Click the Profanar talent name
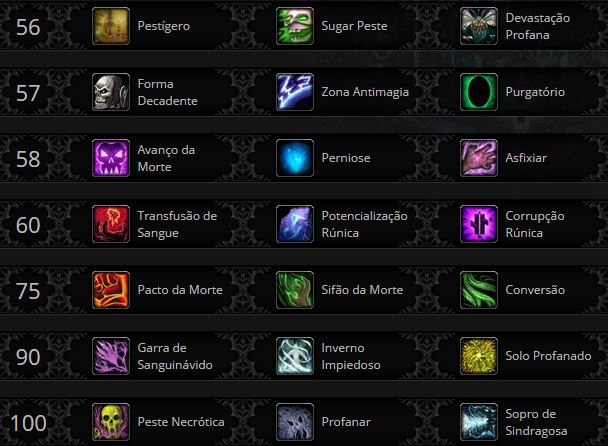Image resolution: width=608 pixels, height=446 pixels. click(x=346, y=422)
